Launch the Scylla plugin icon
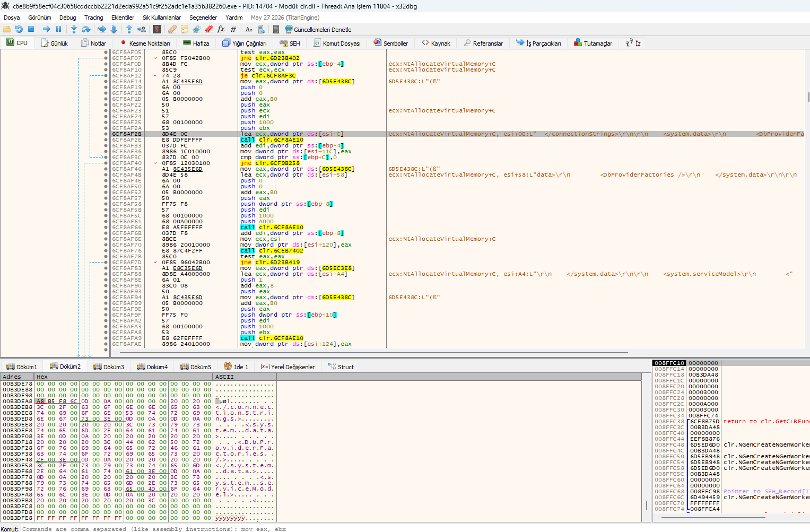Image resolution: width=810 pixels, height=532 pixels. 157,29
